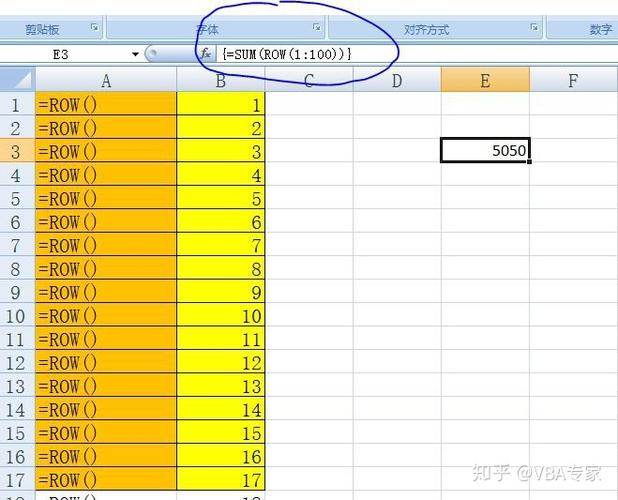Viewport: 618px width, 500px height.
Task: Click cell A2 with =ROW()
Action: tap(106, 128)
